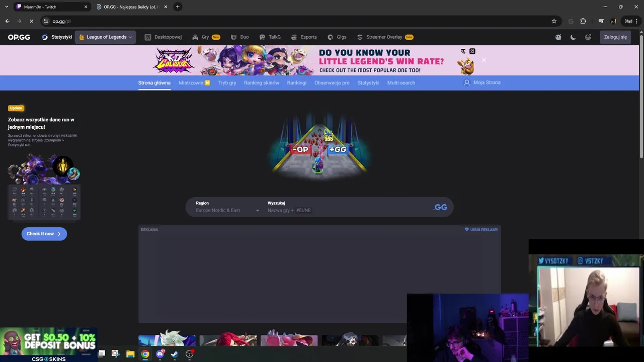Open the Gigs page
The image size is (644, 362).
click(337, 37)
